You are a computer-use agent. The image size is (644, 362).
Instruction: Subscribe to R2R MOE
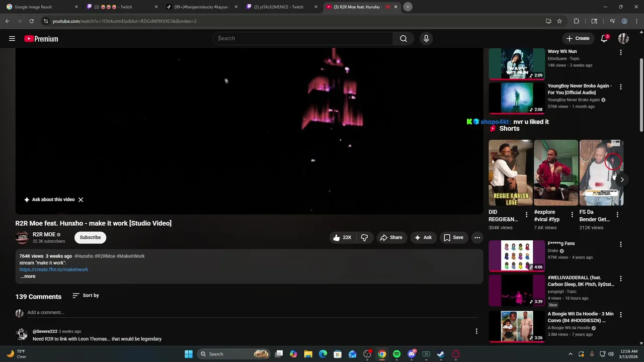click(90, 237)
